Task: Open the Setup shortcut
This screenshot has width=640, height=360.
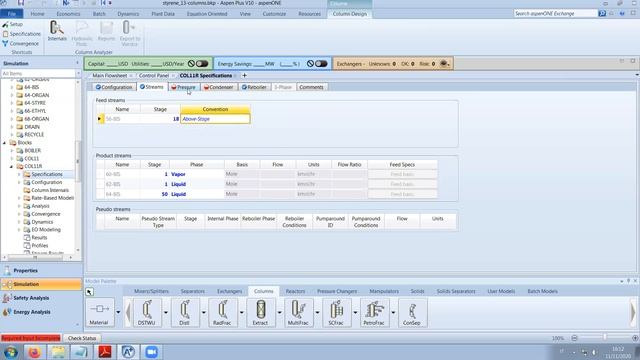Action: pyautogui.click(x=13, y=24)
